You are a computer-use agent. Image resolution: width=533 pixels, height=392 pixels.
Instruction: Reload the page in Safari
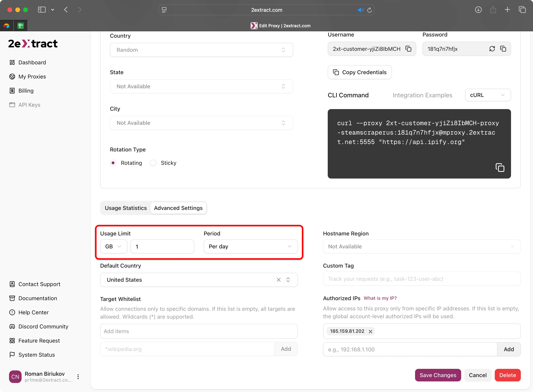pos(370,10)
